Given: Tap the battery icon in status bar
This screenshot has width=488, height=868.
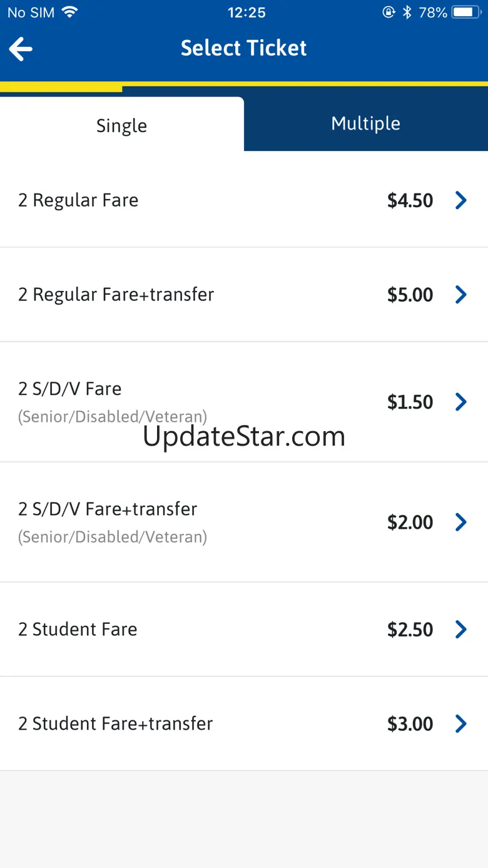Looking at the screenshot, I should point(466,13).
